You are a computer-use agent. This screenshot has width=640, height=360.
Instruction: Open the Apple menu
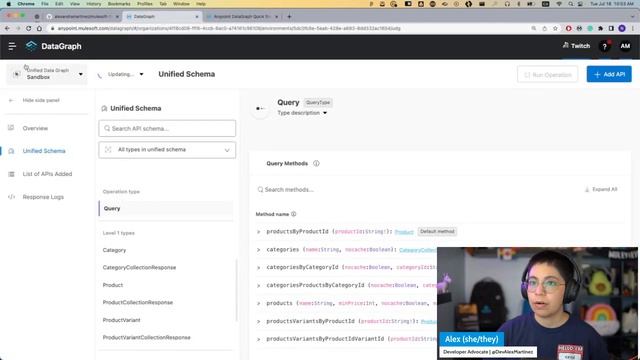coord(9,4)
